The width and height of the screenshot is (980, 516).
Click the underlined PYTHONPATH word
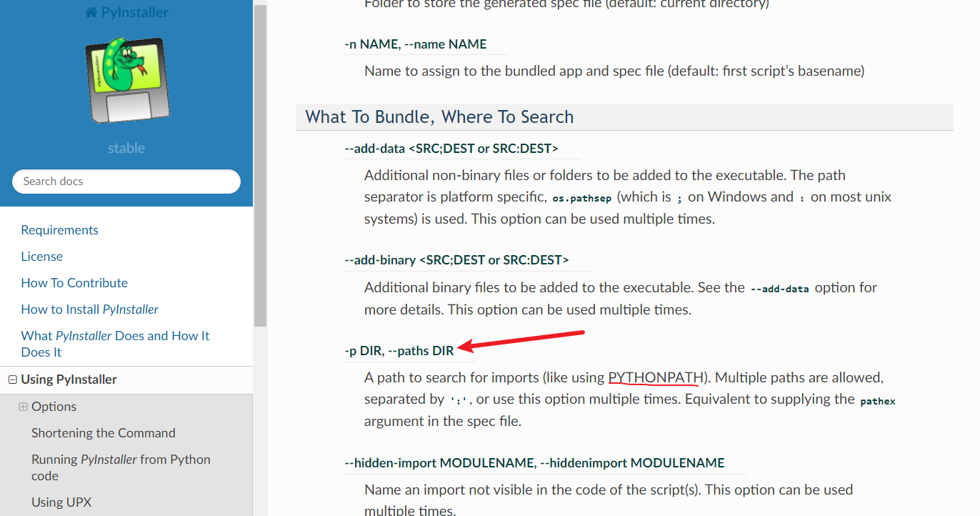click(x=654, y=377)
